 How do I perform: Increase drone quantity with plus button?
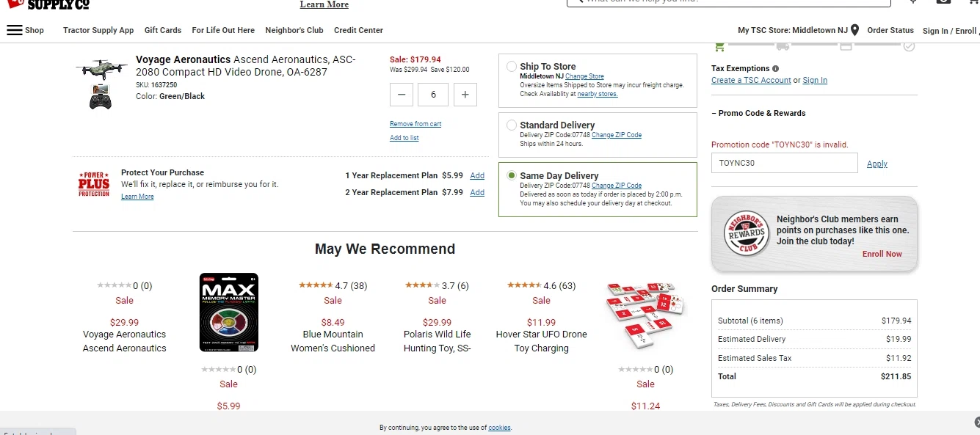(x=465, y=94)
